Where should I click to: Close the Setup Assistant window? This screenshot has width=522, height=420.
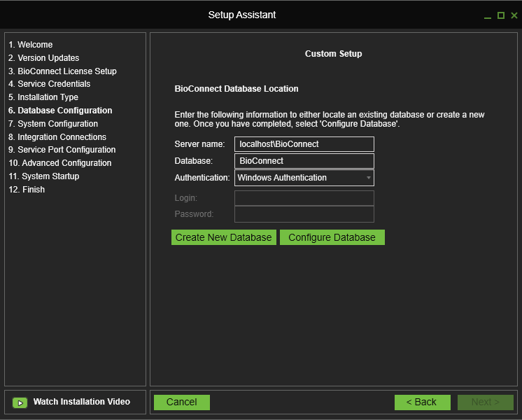tap(514, 15)
